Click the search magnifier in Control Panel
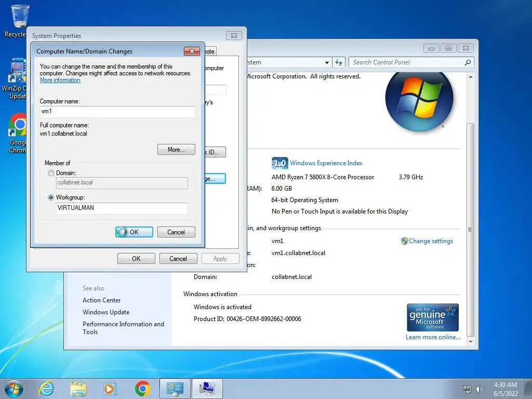The image size is (532, 399). (468, 62)
